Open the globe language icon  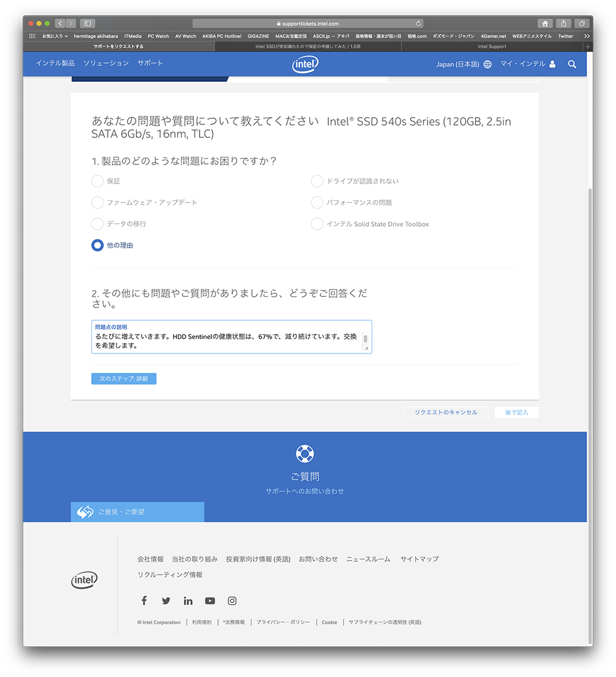point(487,64)
